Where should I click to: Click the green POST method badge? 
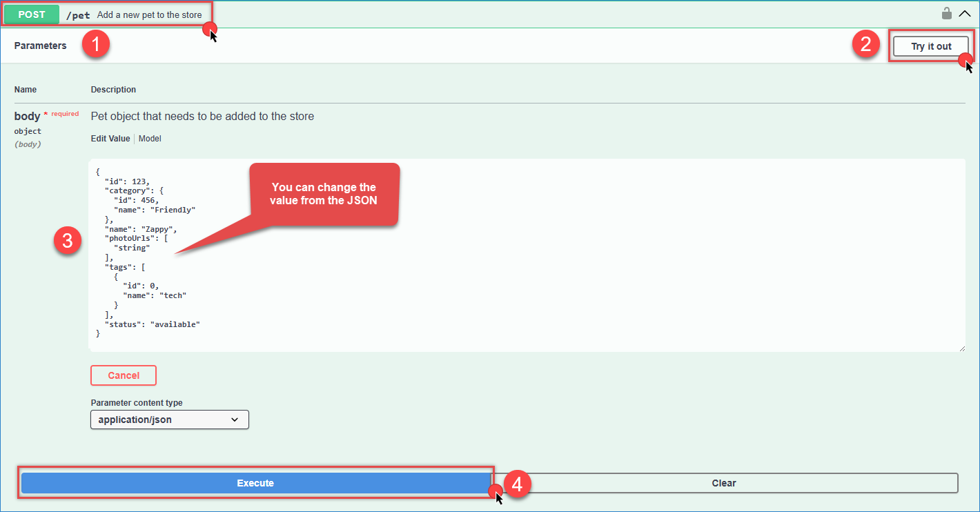click(32, 14)
